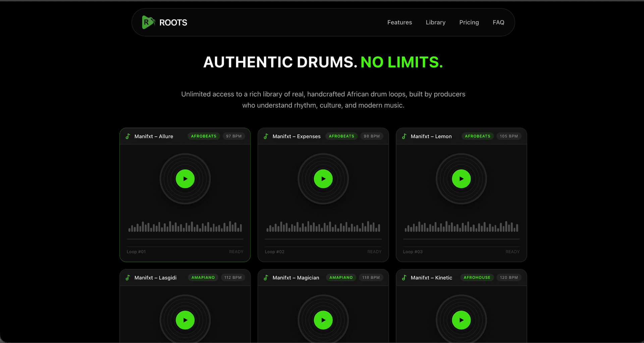Select the Manifxt – Expenses title
The width and height of the screenshot is (644, 343).
(x=297, y=136)
